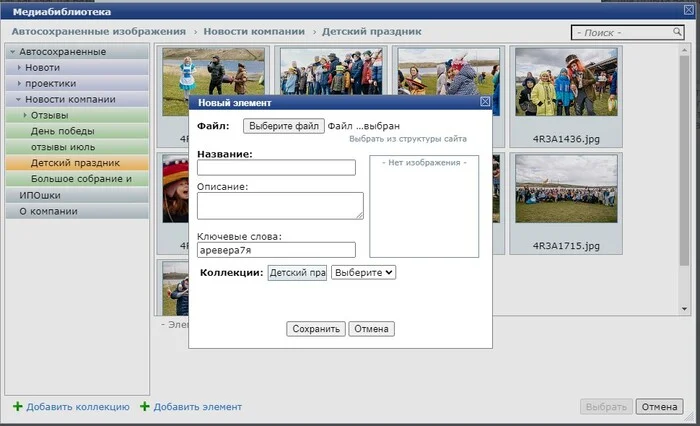Screen dimensions: 700x426
Task: Collapse the Новости компании node arrow
Action: [18, 99]
